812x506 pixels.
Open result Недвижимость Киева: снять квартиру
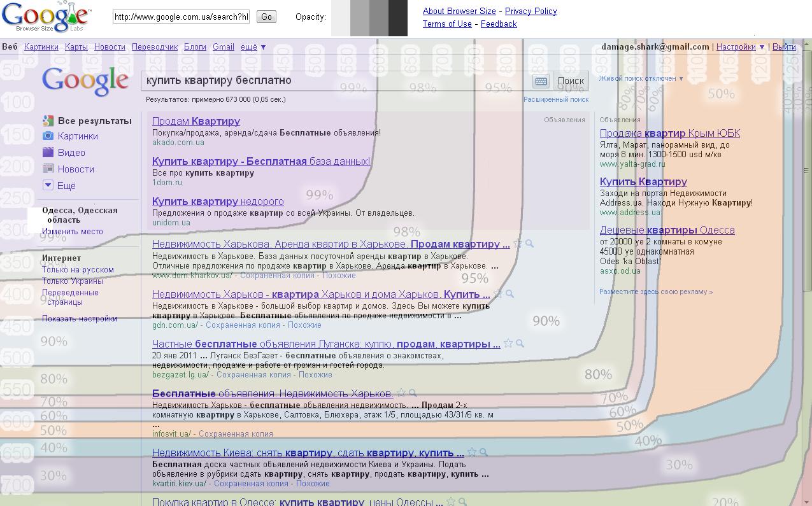click(308, 453)
